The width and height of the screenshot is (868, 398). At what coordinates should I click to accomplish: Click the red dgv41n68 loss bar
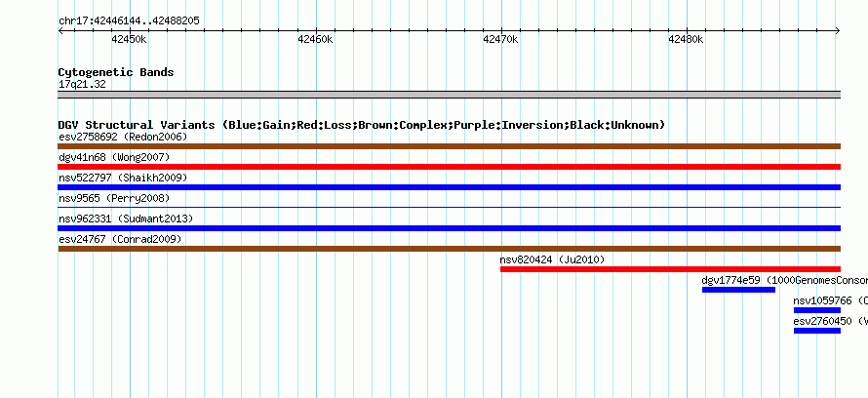[x=450, y=167]
